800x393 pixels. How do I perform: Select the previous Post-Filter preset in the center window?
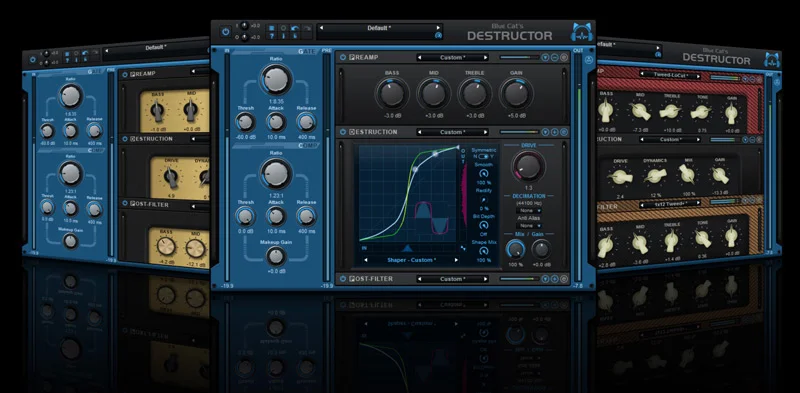point(420,279)
